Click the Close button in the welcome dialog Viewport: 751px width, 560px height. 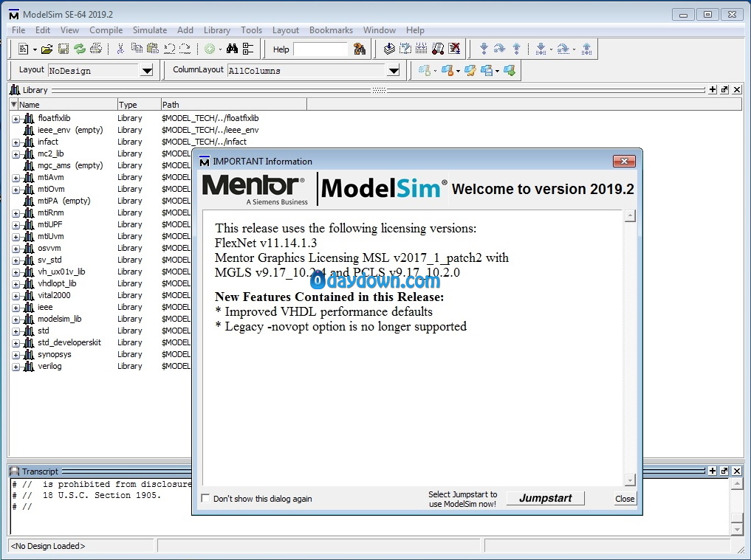[x=625, y=499]
